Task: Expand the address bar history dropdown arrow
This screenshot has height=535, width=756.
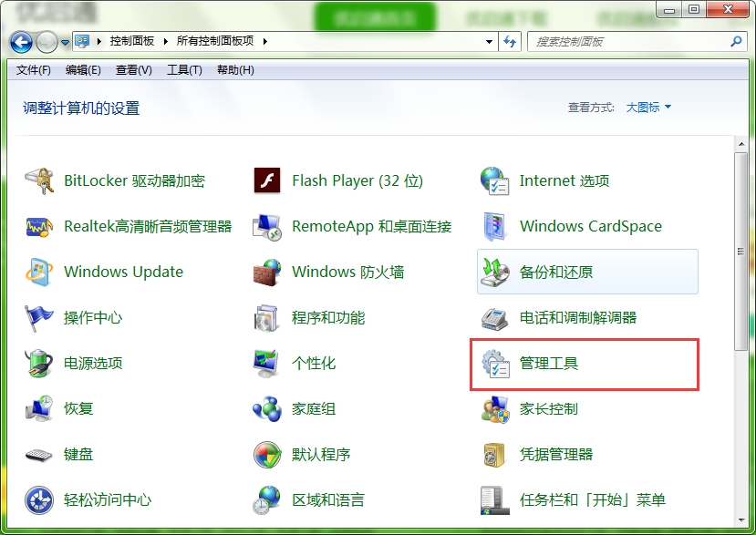Action: click(x=490, y=42)
